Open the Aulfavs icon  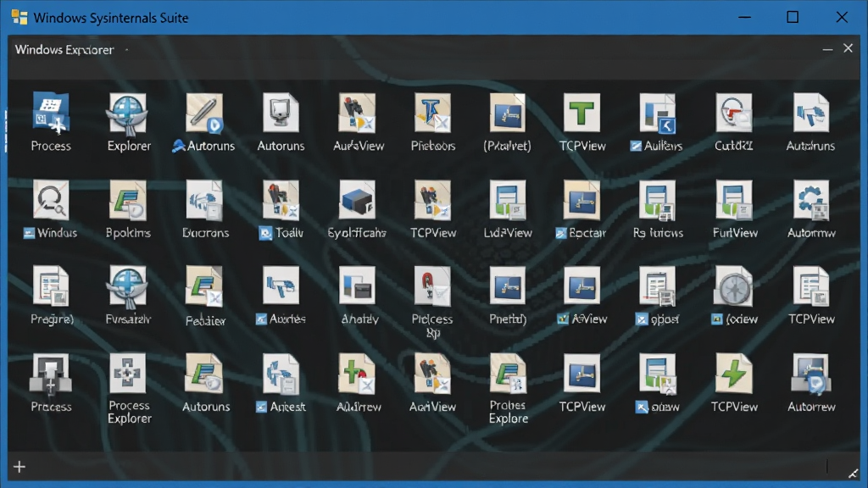[658, 113]
